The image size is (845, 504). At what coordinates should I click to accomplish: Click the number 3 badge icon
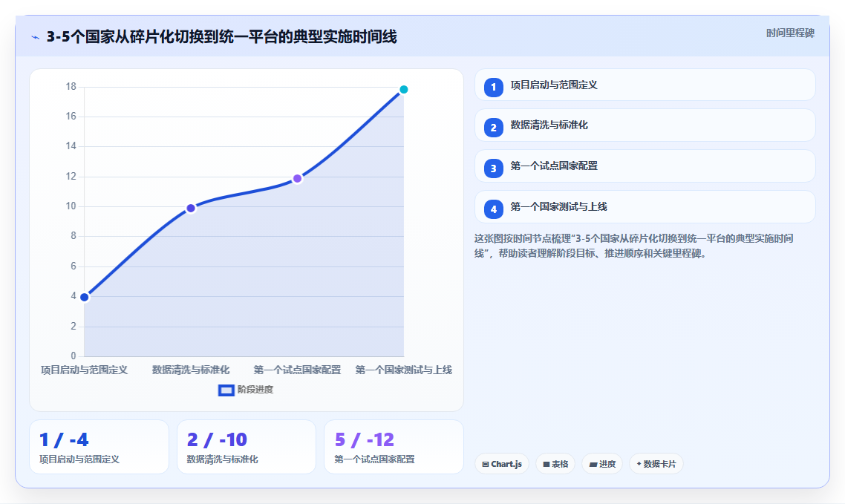coord(494,168)
